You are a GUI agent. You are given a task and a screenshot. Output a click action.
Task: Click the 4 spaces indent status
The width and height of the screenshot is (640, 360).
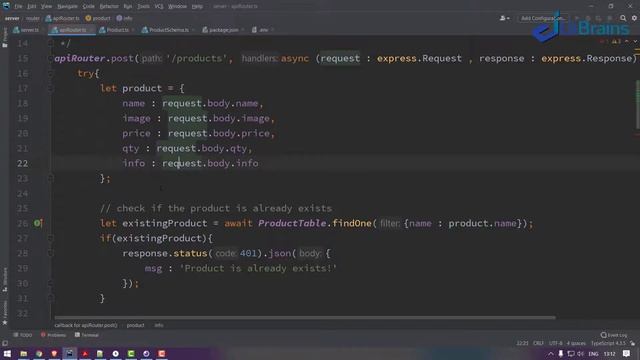coord(576,343)
